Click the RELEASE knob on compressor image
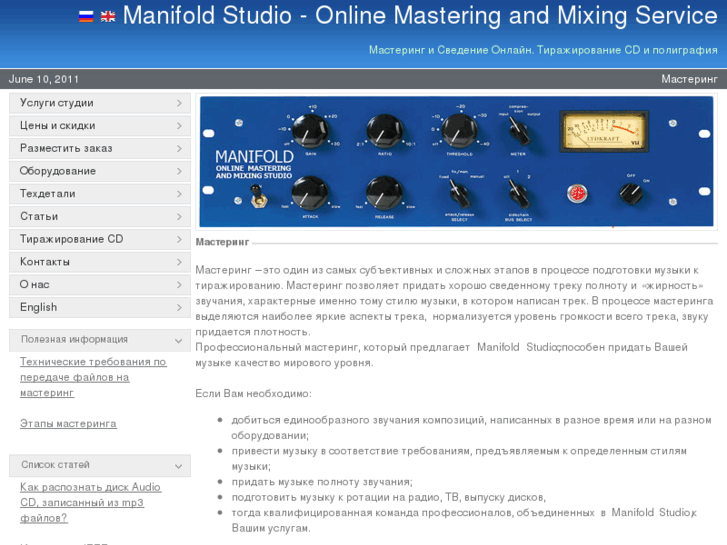This screenshot has width=727, height=545. point(384,192)
